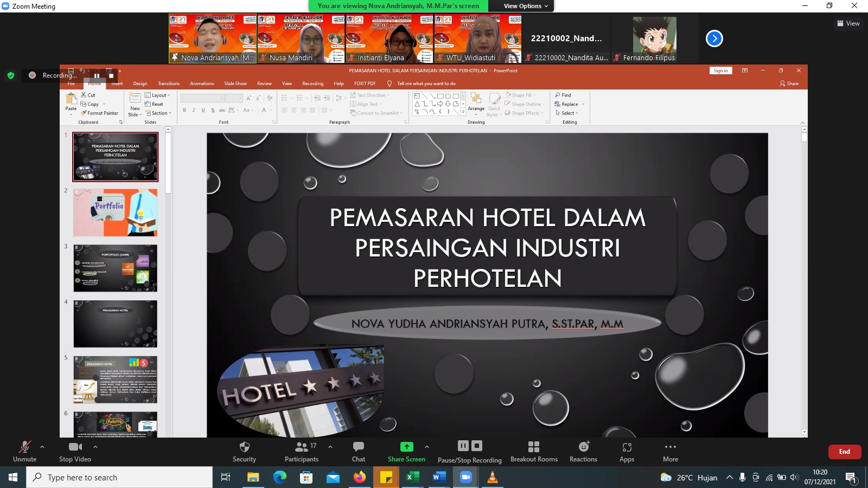Select Nova Andriansyah's video thumbnail
The width and height of the screenshot is (868, 488).
(213, 38)
